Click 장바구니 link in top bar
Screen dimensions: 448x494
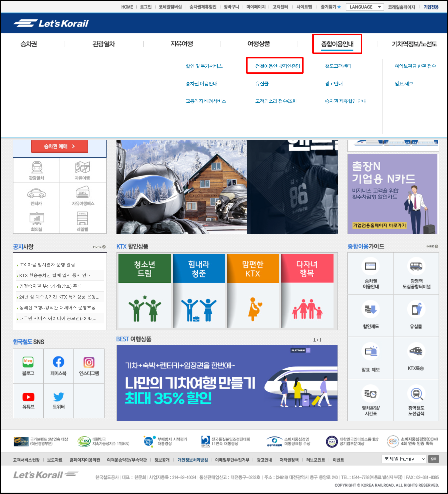(x=231, y=7)
